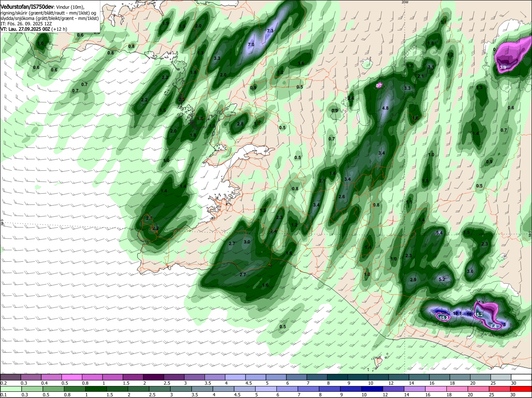The height and width of the screenshot is (398, 532).
Task: Select the 3.0 precipitation value
Action: (x=247, y=242)
